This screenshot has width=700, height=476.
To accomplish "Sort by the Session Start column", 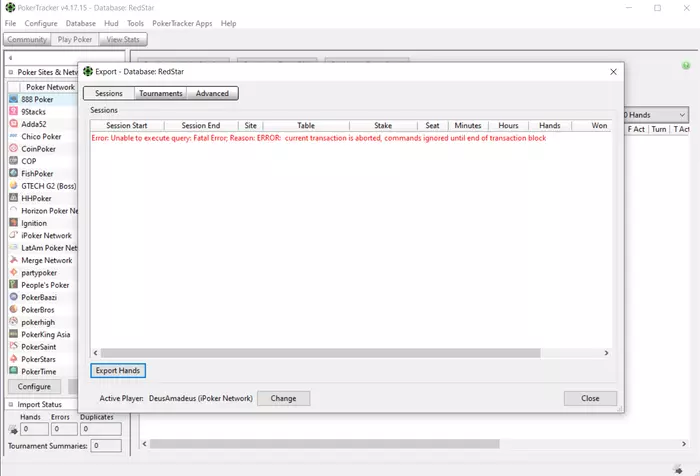I will tap(127, 125).
